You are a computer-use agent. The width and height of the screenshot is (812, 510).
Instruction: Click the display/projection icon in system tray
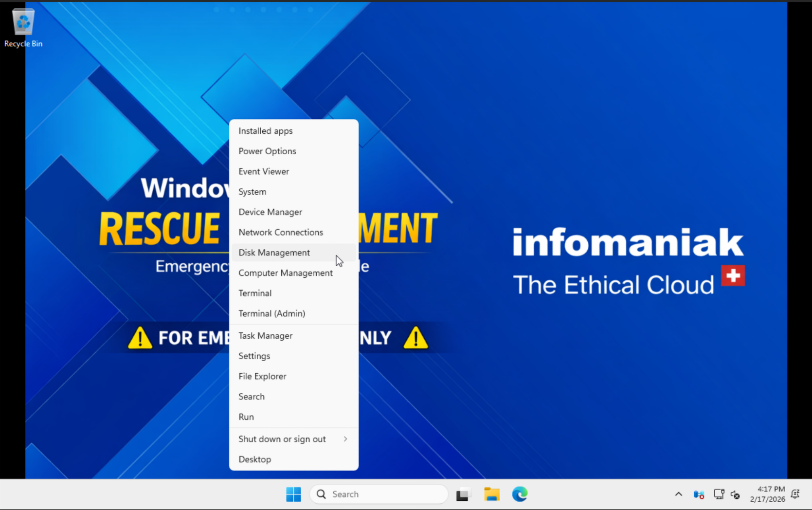coord(719,494)
